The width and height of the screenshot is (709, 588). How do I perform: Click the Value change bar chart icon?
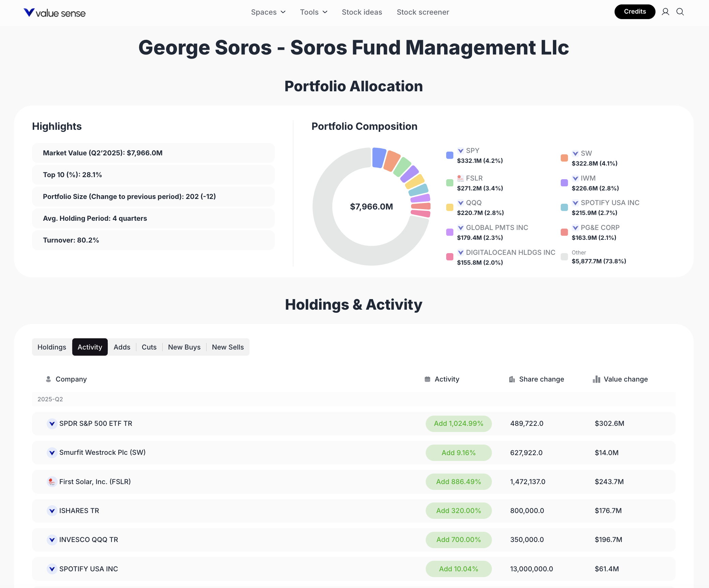(x=596, y=379)
